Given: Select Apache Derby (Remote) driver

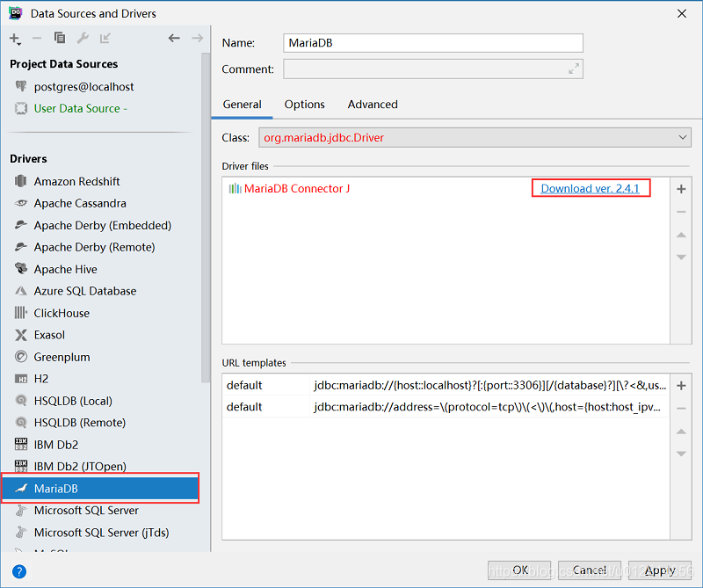Looking at the screenshot, I should point(94,247).
